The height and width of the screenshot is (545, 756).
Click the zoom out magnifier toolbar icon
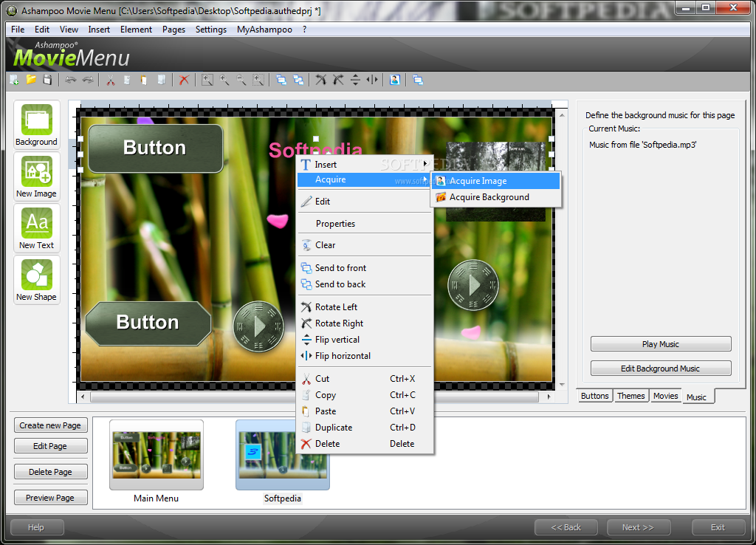coord(241,80)
